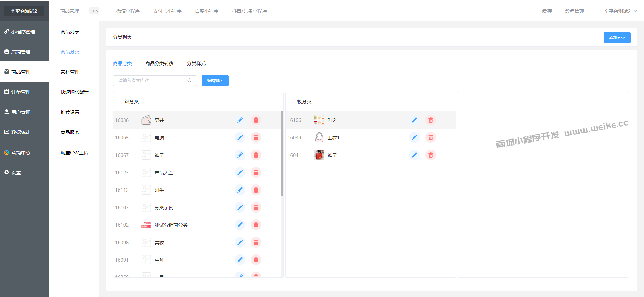Image resolution: width=644 pixels, height=297 pixels.
Task: Open 营销中心 in the sidebar
Action: point(25,152)
